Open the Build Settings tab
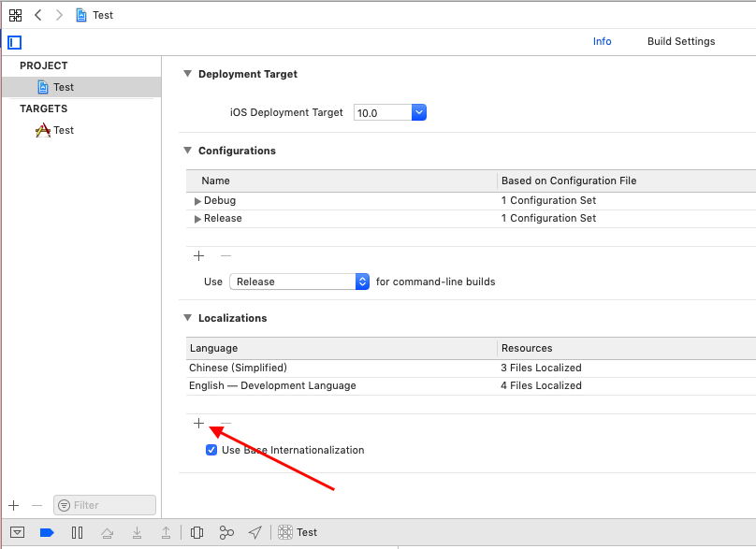 (681, 41)
